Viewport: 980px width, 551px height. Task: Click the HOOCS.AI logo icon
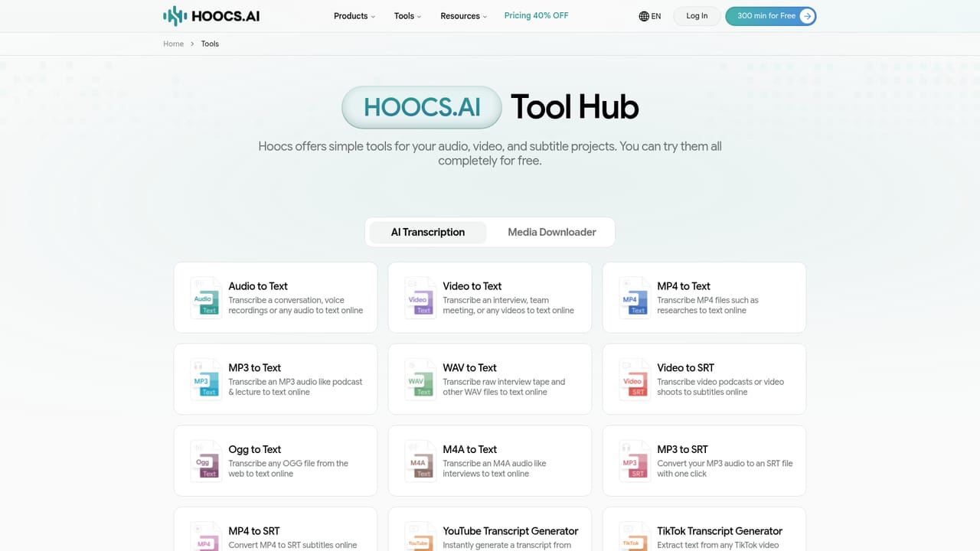tap(175, 16)
